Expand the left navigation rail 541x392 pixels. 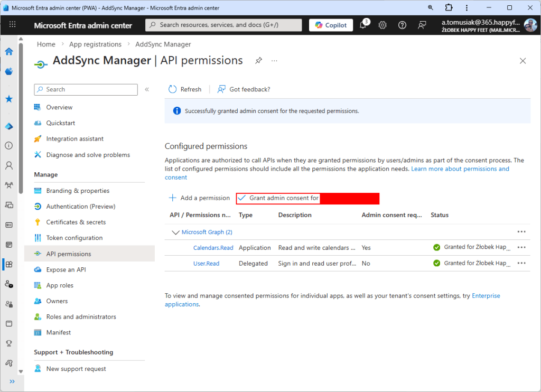tap(12, 381)
